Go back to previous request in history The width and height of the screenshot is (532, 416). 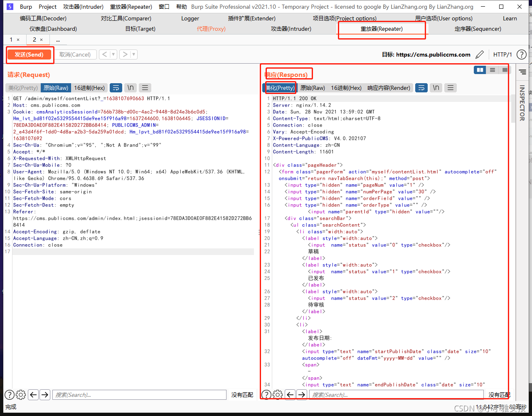[x=105, y=54]
